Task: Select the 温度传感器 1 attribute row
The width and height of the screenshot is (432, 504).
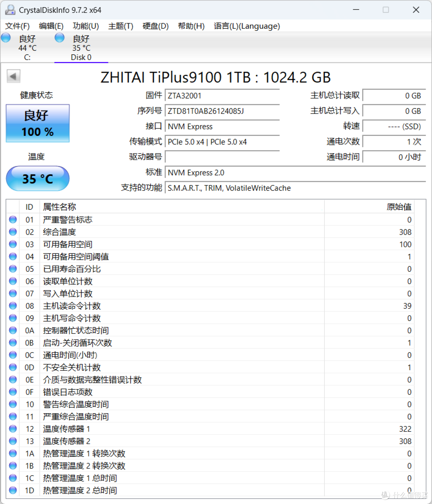Action: click(x=210, y=429)
